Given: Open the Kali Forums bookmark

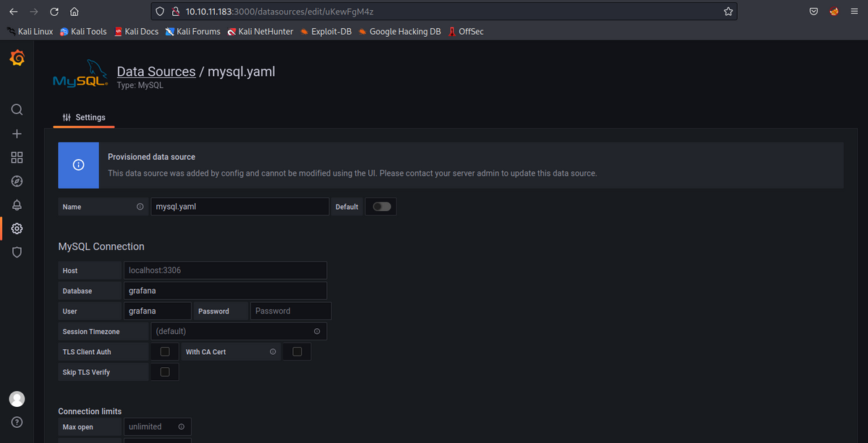Looking at the screenshot, I should (193, 32).
